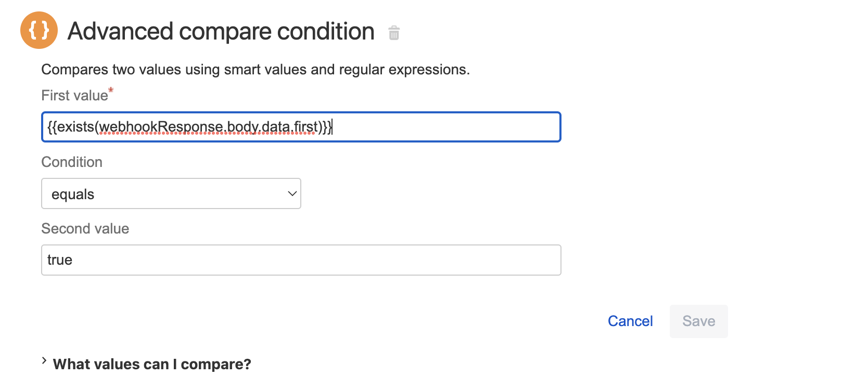Expand the What values can I compare section
Viewport: 868px width, 389px height.
[151, 364]
